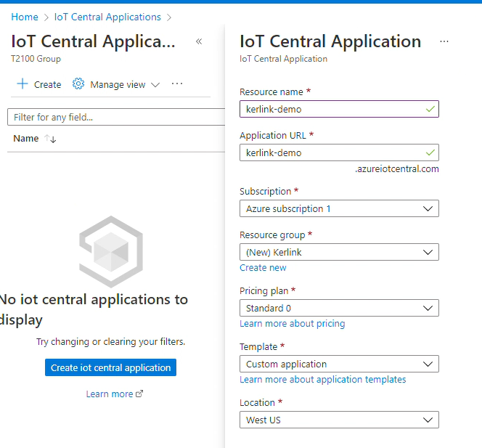The height and width of the screenshot is (448, 482).
Task: Collapse the list panel with double chevron
Action: tap(199, 42)
